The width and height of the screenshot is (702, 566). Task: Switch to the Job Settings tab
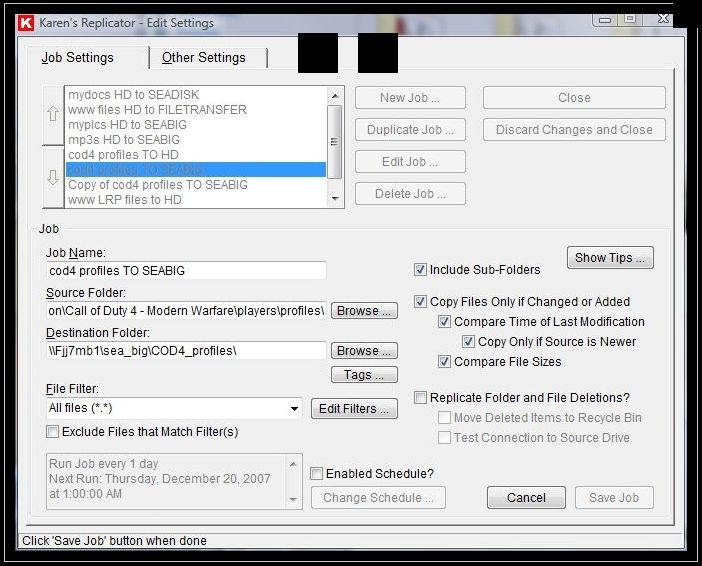pyautogui.click(x=77, y=58)
